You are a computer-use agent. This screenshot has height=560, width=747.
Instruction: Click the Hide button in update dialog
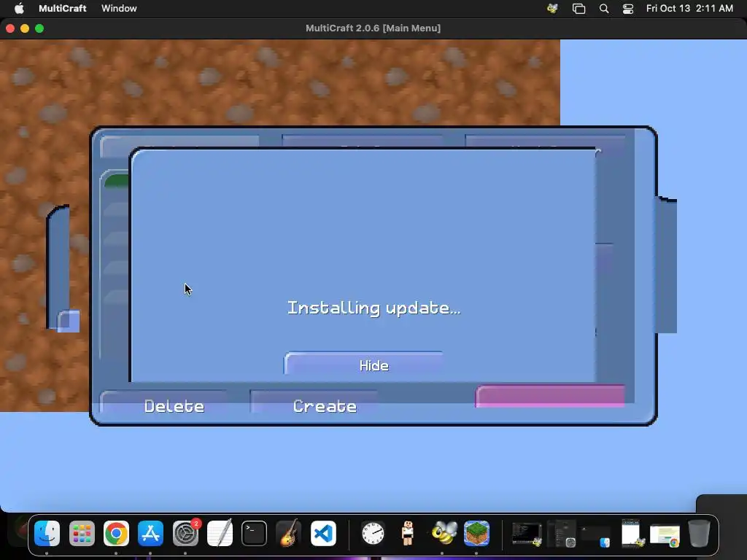point(364,365)
